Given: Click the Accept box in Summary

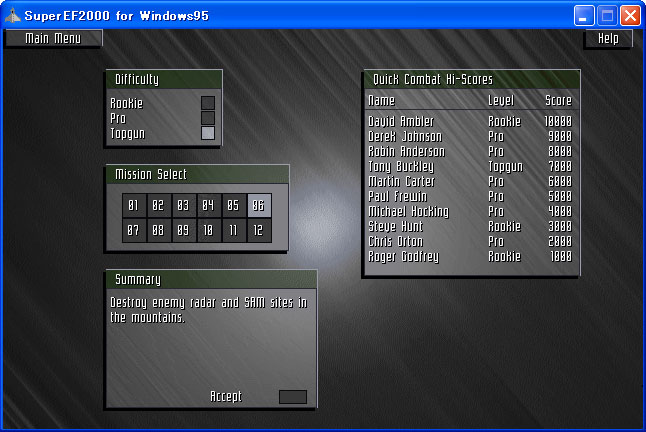Looking at the screenshot, I should [x=293, y=397].
